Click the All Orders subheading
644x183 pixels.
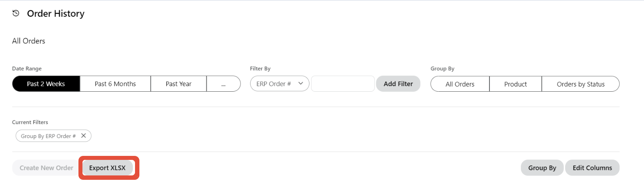tap(29, 41)
